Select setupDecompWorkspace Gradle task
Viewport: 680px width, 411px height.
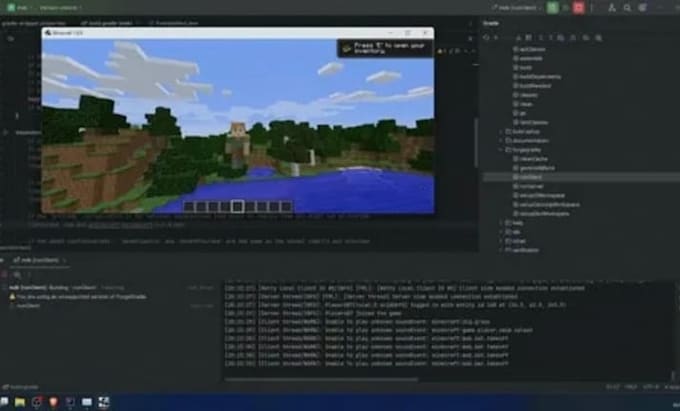(x=546, y=205)
